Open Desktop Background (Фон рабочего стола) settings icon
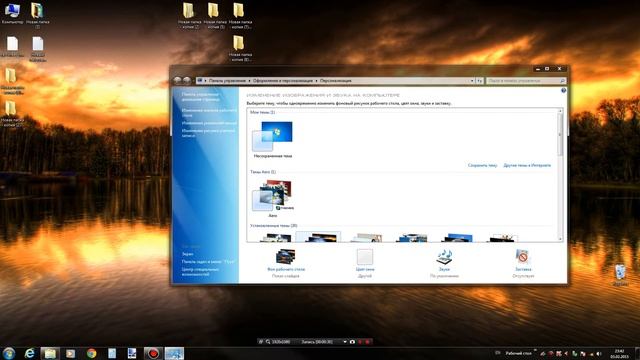 [x=286, y=257]
